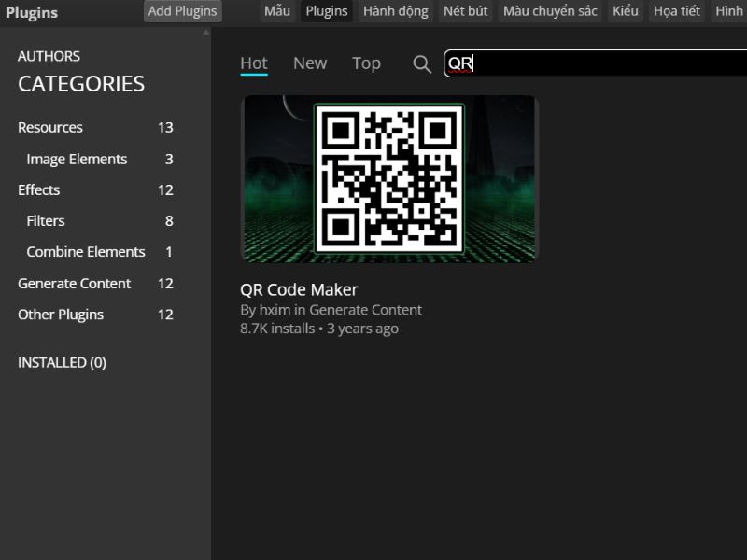Select the Combine Elements subcategory

pyautogui.click(x=100, y=252)
